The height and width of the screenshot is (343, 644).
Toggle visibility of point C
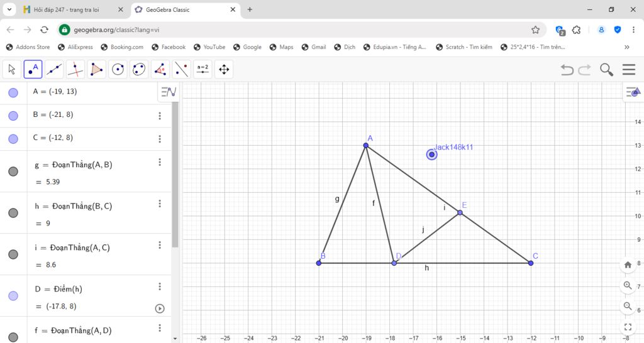[x=13, y=139]
